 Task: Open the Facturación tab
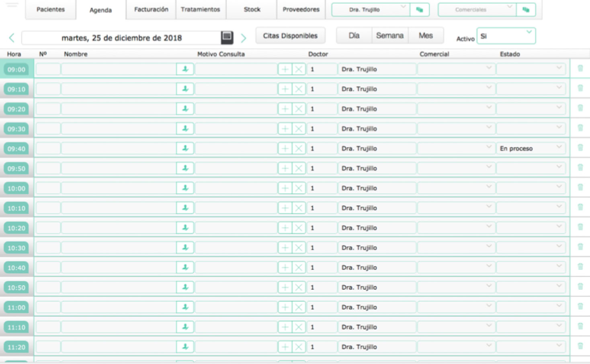(x=151, y=10)
